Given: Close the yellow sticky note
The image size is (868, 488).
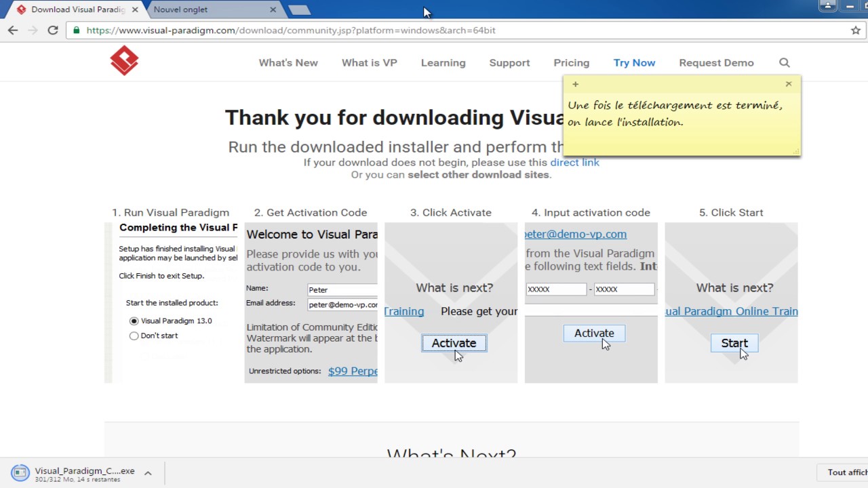Looking at the screenshot, I should click(789, 84).
